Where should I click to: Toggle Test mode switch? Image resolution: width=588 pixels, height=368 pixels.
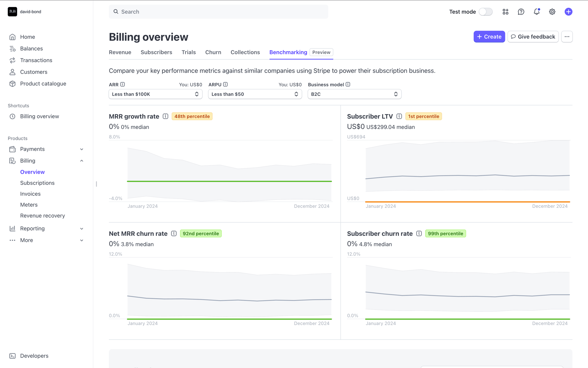click(x=486, y=12)
